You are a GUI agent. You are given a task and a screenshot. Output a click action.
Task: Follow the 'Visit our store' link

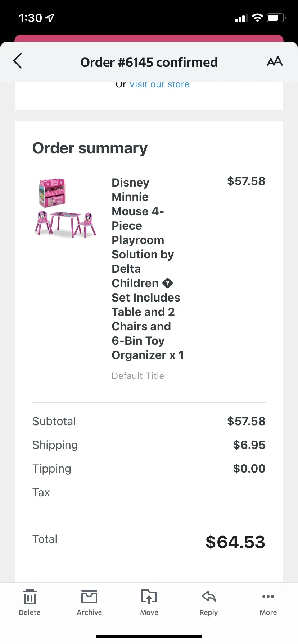[159, 85]
